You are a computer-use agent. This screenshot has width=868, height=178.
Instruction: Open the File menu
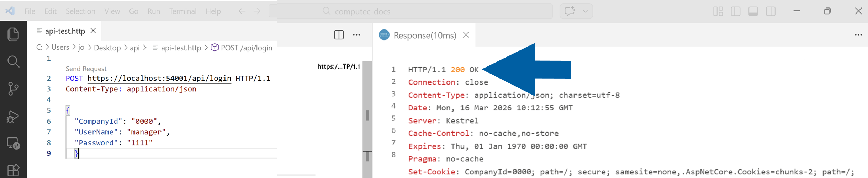(x=30, y=11)
